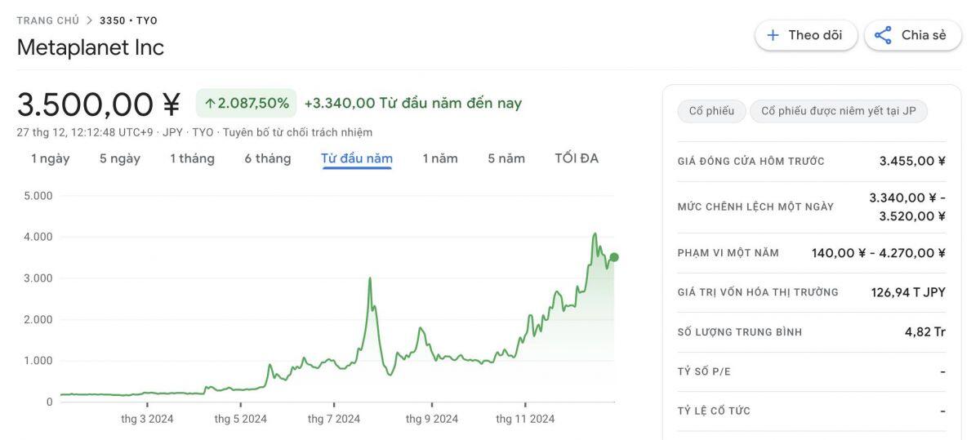Viewport: 980px width, 440px height.
Task: Switch to the 5 năm range tab
Action: coord(506,158)
